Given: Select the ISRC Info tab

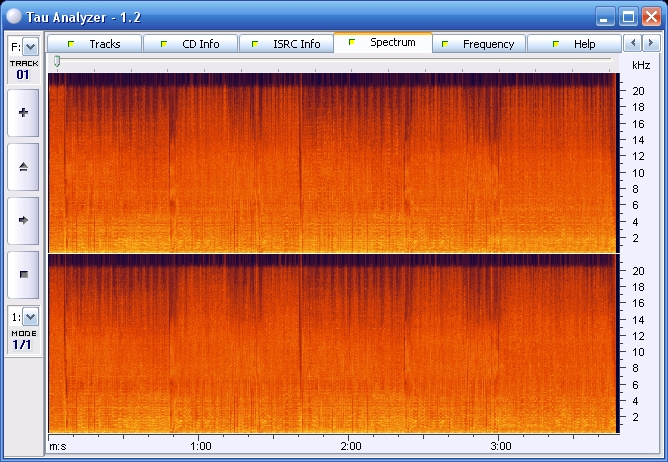Looking at the screenshot, I should (x=287, y=44).
